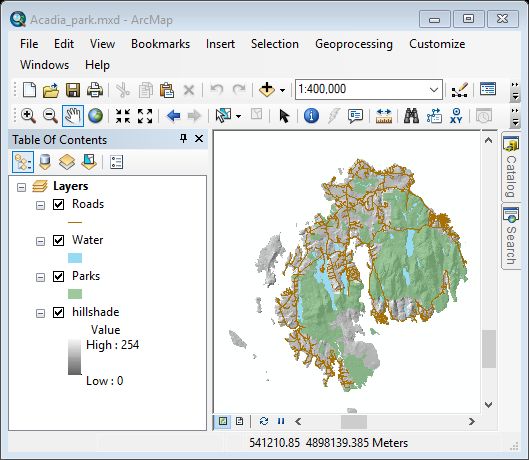The height and width of the screenshot is (460, 529).
Task: Click the Paste clipboard icon
Action: [x=167, y=90]
